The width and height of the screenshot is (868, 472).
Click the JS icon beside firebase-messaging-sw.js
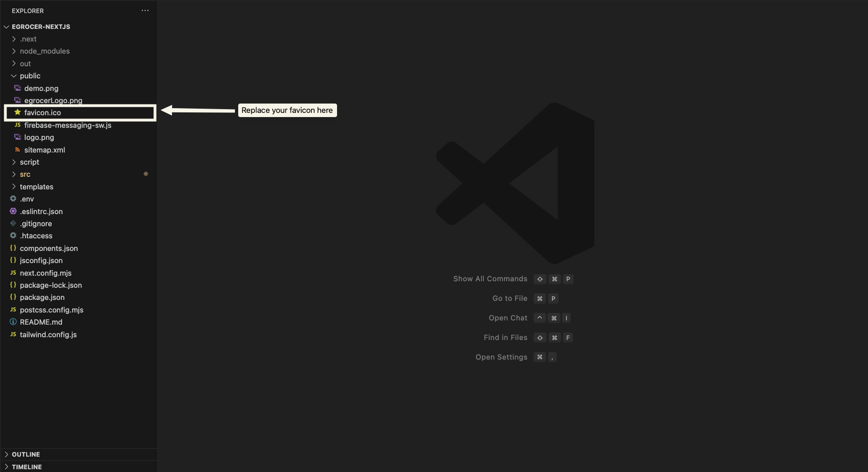tap(18, 125)
